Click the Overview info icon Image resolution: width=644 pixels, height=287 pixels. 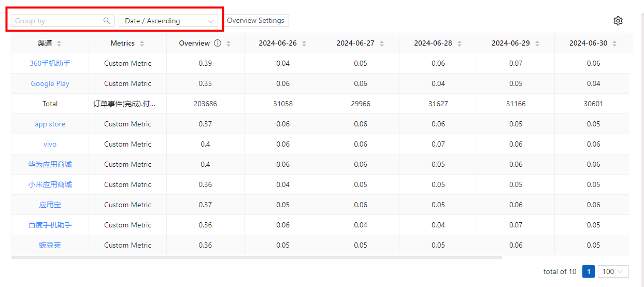pos(218,44)
